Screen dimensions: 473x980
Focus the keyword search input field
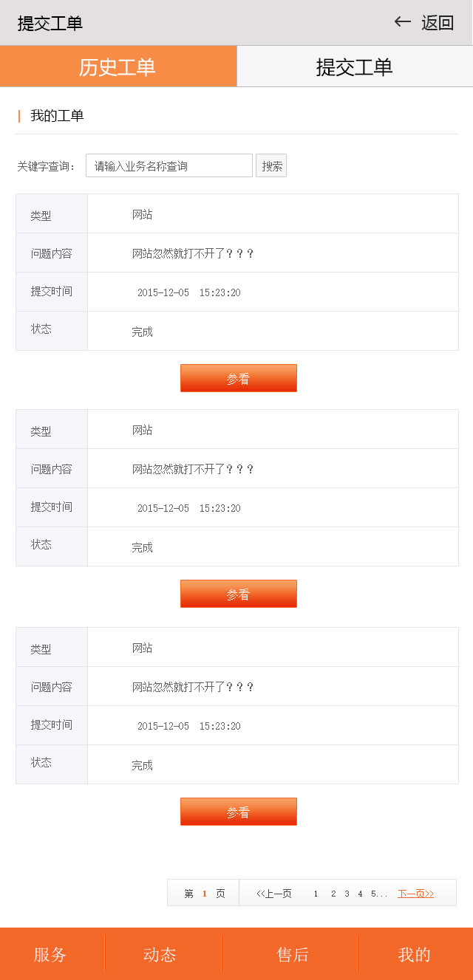pyautogui.click(x=169, y=165)
